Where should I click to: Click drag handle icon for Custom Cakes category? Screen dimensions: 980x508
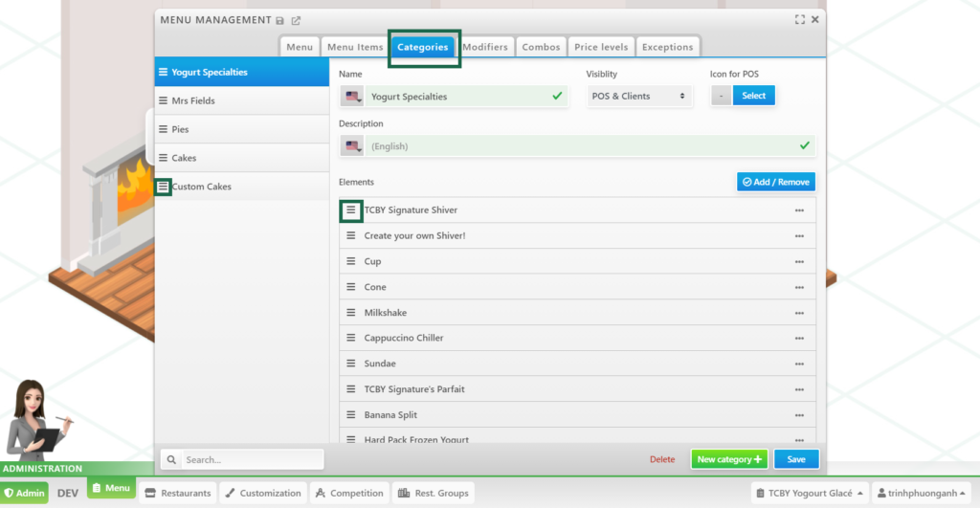click(163, 187)
